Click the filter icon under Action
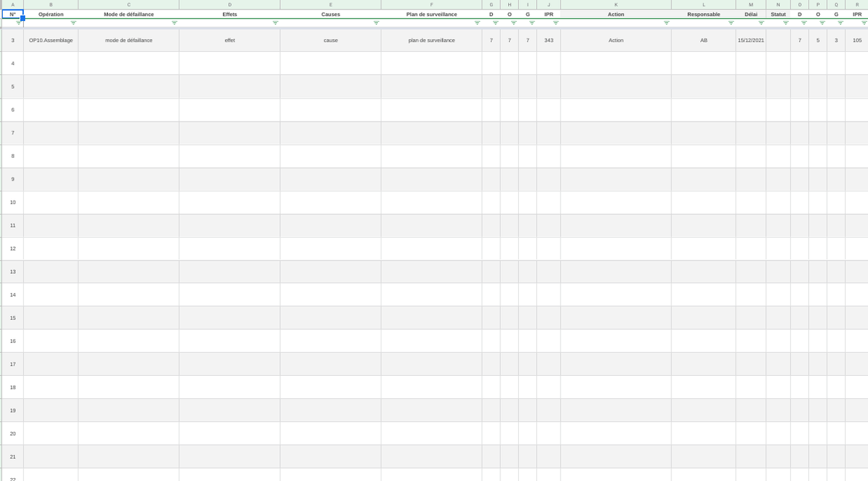 click(666, 22)
